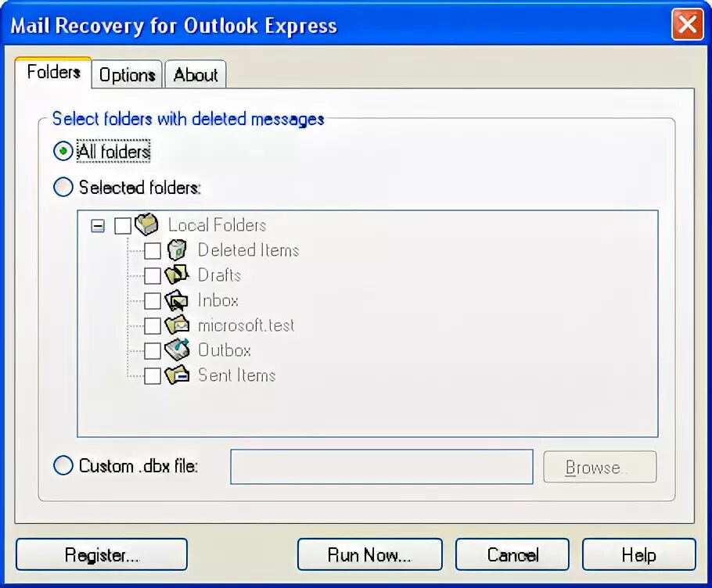Select the Outbox label in tree
Image resolution: width=712 pixels, height=588 pixels.
(225, 350)
